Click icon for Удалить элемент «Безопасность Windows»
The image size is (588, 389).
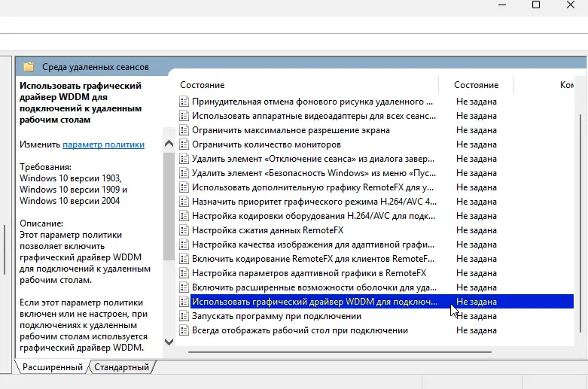(184, 173)
